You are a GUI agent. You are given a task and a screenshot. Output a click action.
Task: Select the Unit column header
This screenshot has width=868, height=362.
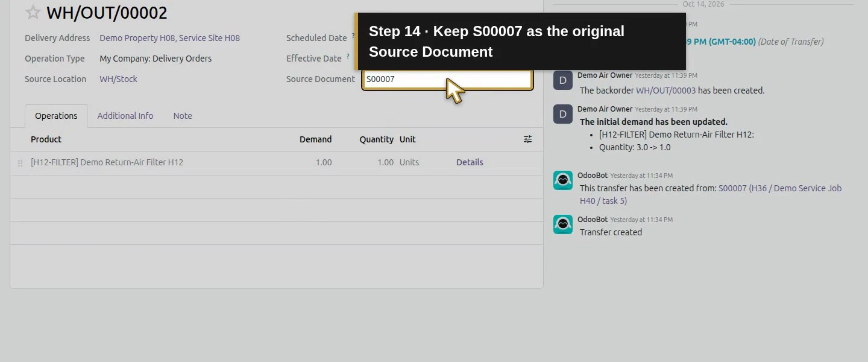[407, 139]
